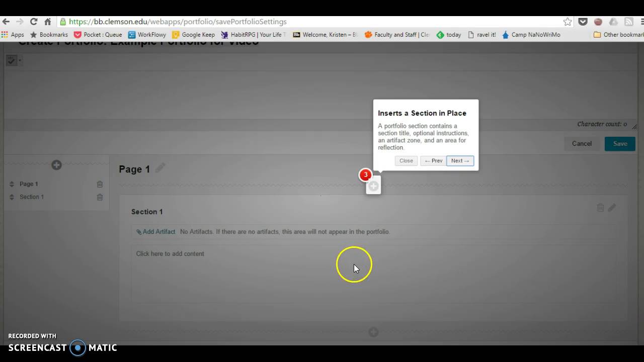Click the text editor resize handle
644x362 pixels.
click(x=634, y=126)
